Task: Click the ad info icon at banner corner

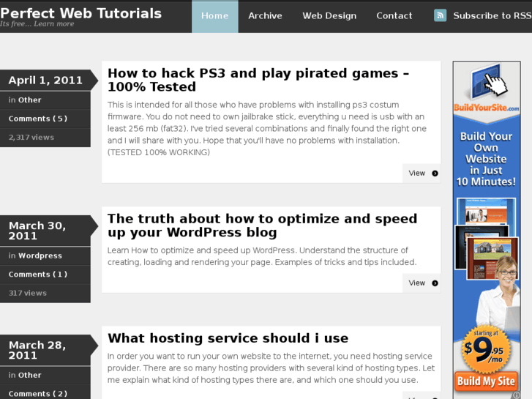Action: (x=517, y=395)
